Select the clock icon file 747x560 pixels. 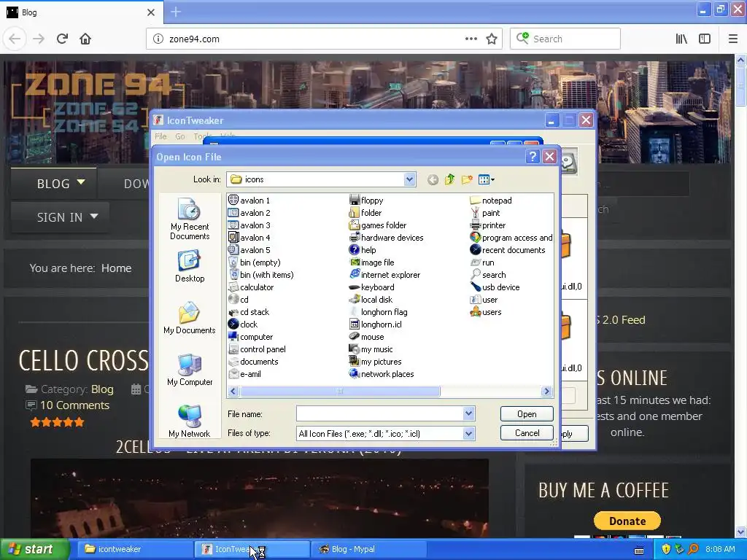click(243, 324)
